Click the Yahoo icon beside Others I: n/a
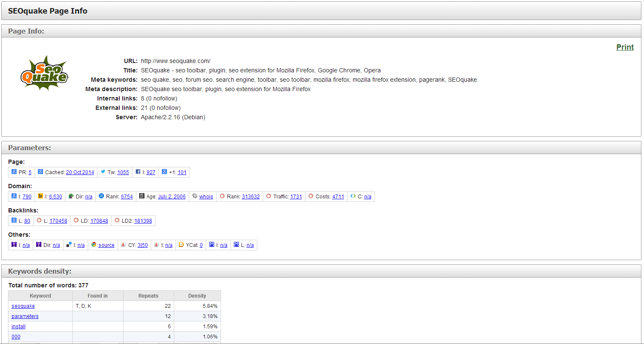Viewport: 644px width, 344px height. 14,245
